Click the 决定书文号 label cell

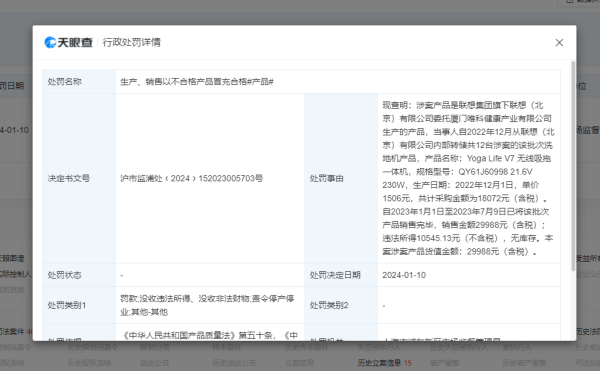coord(79,178)
